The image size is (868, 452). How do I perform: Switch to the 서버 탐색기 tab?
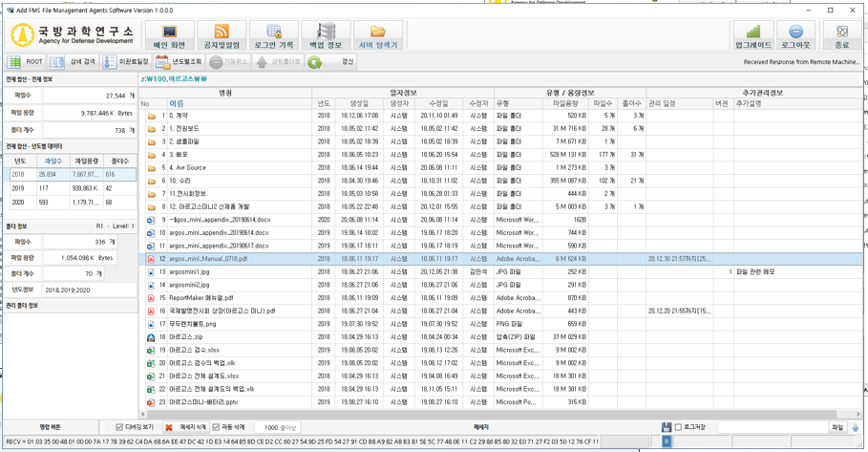click(378, 35)
